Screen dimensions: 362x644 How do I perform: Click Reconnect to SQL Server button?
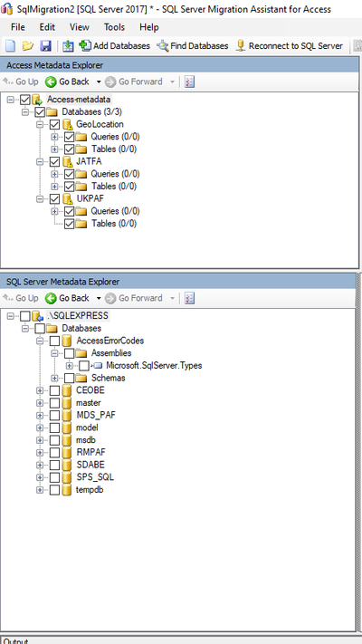(290, 46)
